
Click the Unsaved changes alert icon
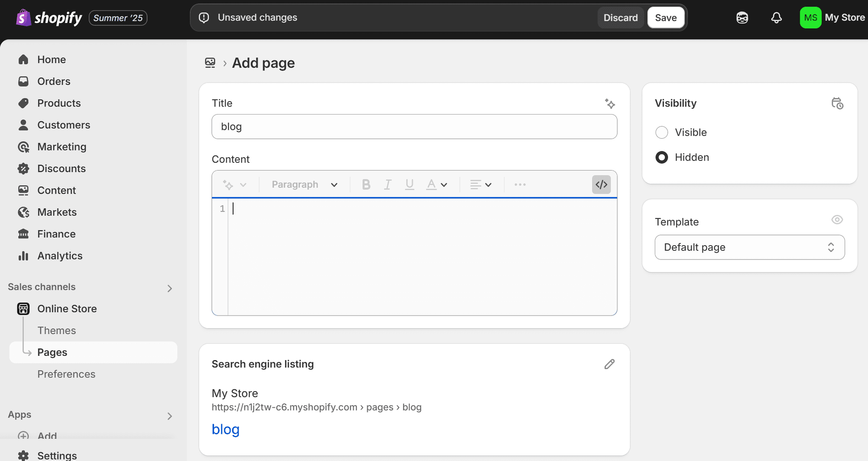(x=204, y=18)
